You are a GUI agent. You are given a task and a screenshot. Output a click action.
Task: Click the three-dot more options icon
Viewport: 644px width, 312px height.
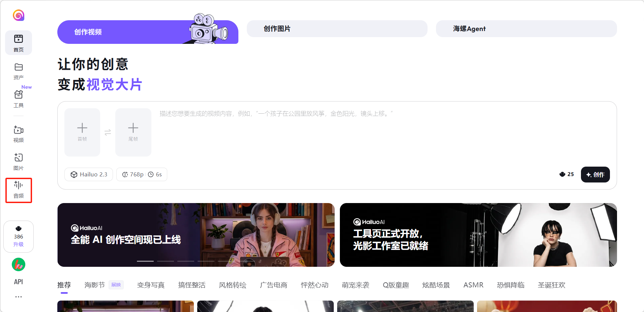coord(19,297)
